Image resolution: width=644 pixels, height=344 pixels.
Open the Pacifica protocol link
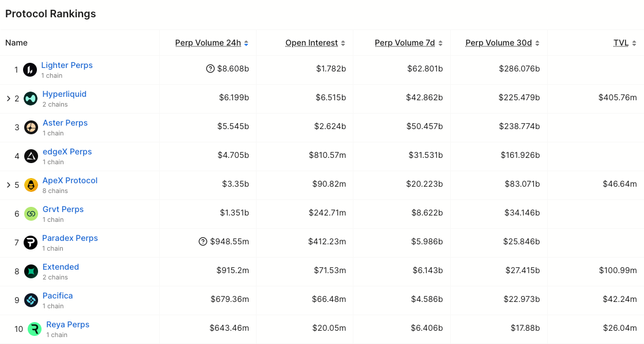click(58, 296)
